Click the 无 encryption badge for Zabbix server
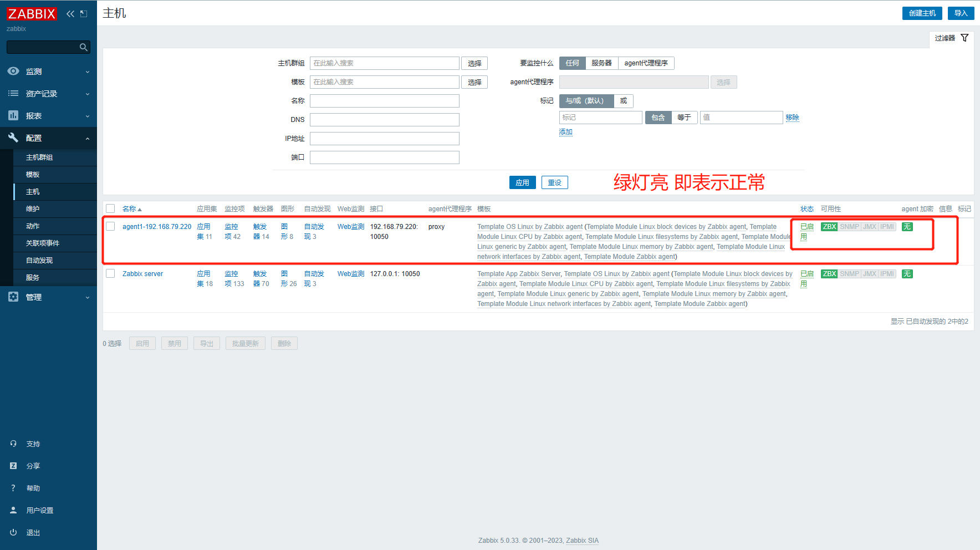Screen dimensions: 980x550 coord(907,274)
